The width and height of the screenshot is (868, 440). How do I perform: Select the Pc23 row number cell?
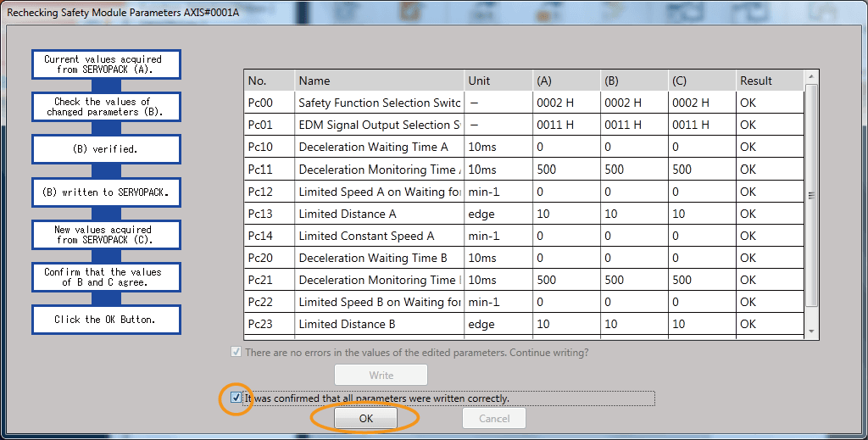point(269,324)
